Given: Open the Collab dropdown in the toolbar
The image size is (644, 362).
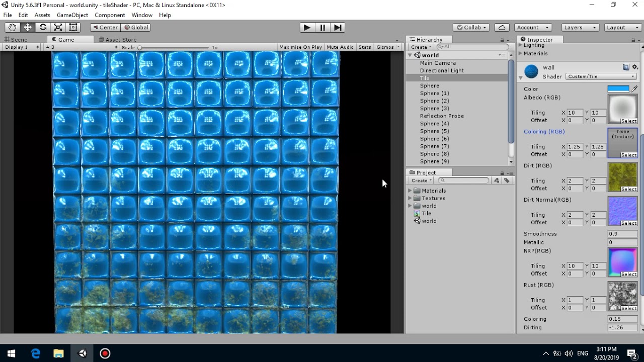Looking at the screenshot, I should 470,27.
